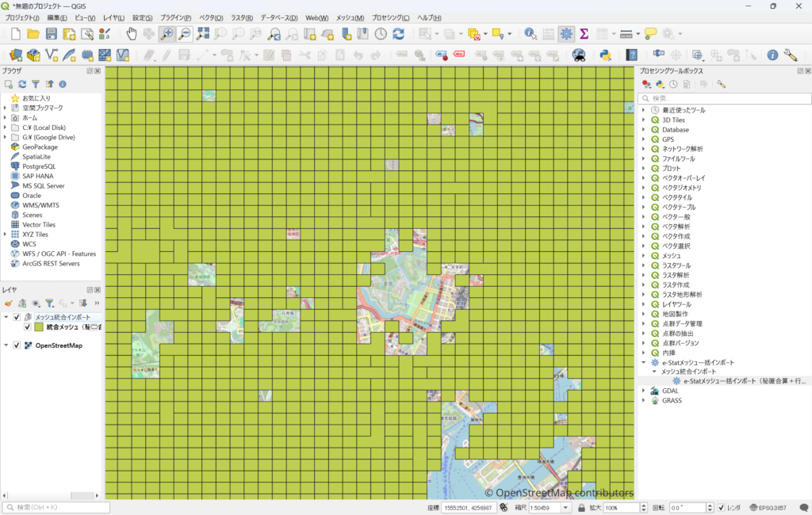Open the プロセシング(C) menu
The image size is (812, 515).
(391, 17)
